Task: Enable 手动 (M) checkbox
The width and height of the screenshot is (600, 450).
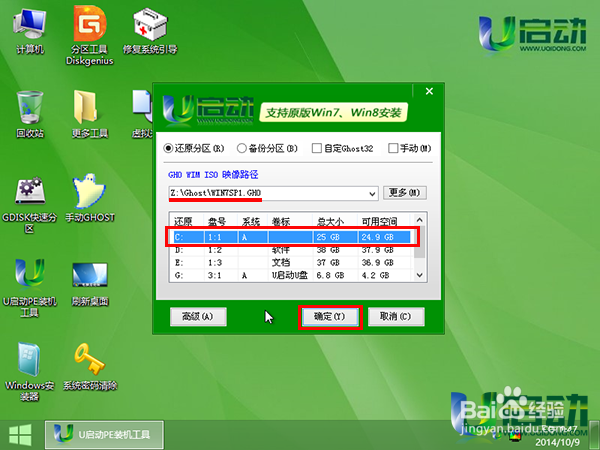Action: 410,148
